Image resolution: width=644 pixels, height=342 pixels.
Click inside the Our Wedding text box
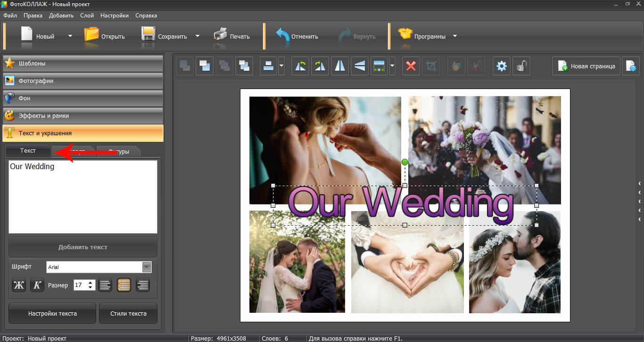click(x=83, y=196)
